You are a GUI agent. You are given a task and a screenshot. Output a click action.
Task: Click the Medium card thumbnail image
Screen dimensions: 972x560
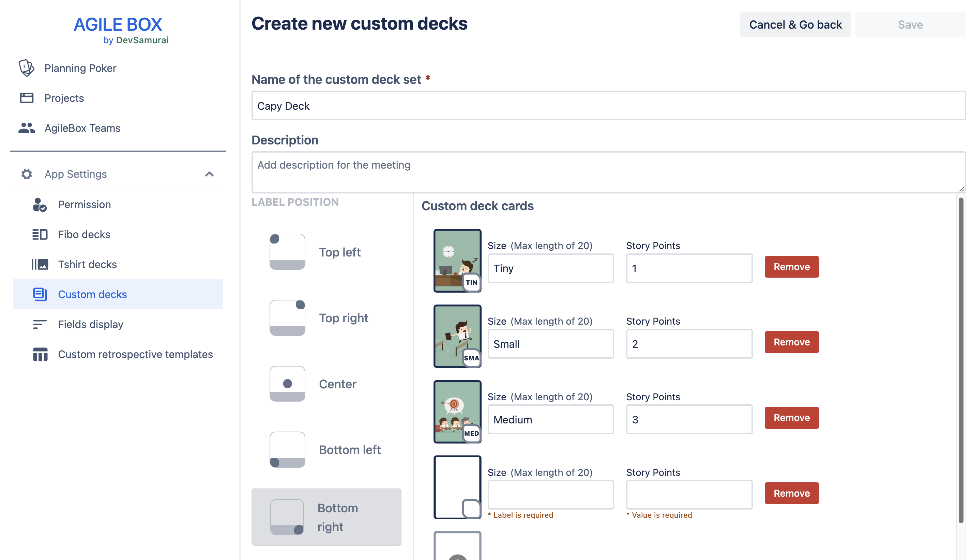click(x=457, y=411)
